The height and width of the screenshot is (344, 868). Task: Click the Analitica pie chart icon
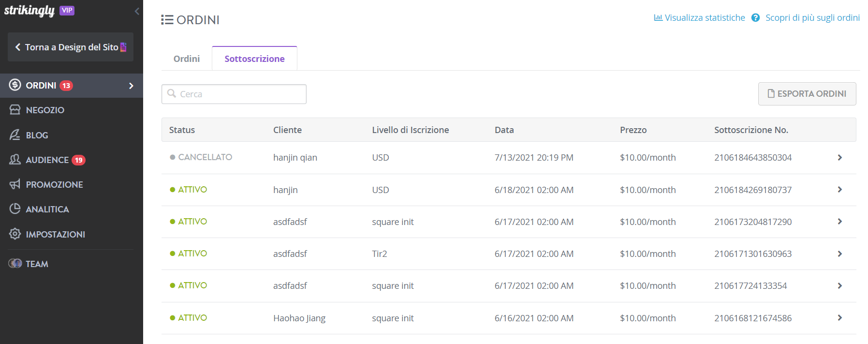point(15,209)
